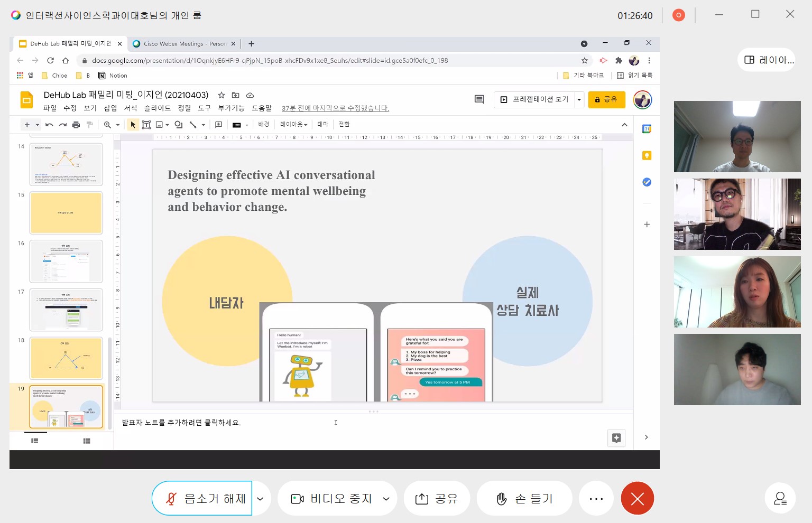Switch to Cisco Webex Meetings browser tab

180,44
